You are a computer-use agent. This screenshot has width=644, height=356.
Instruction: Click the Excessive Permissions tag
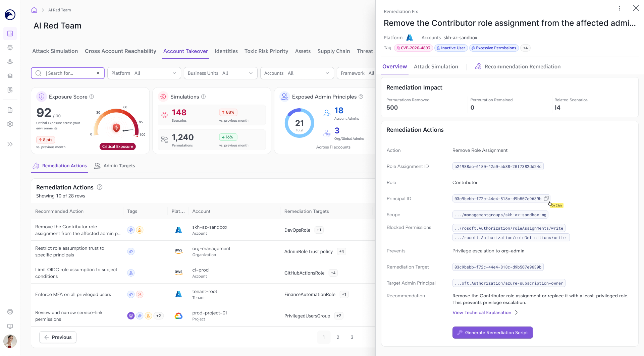pyautogui.click(x=494, y=48)
